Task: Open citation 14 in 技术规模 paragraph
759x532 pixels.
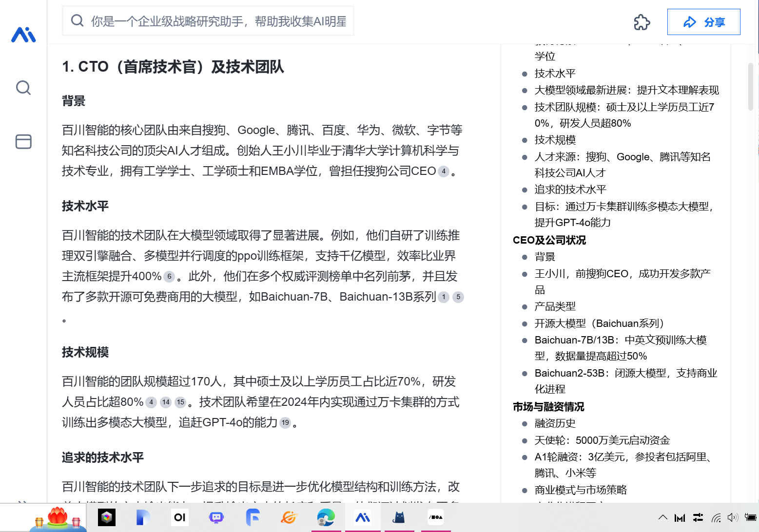Action: pos(166,402)
